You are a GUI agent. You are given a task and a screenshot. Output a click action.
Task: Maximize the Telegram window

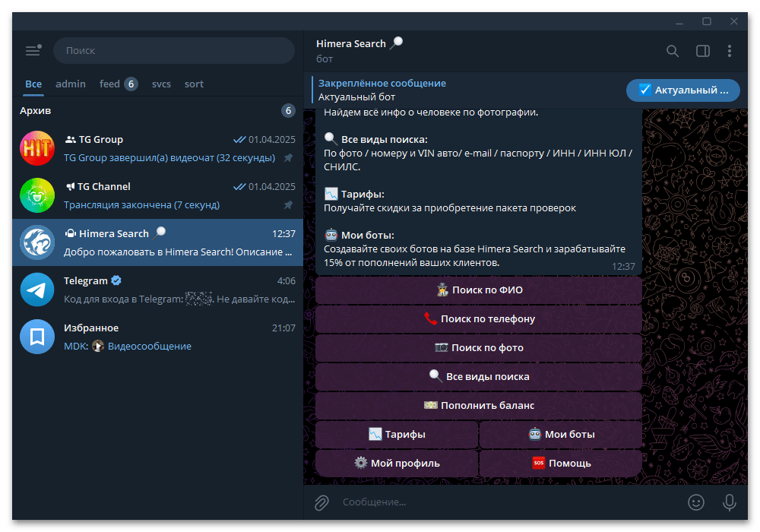pyautogui.click(x=707, y=21)
